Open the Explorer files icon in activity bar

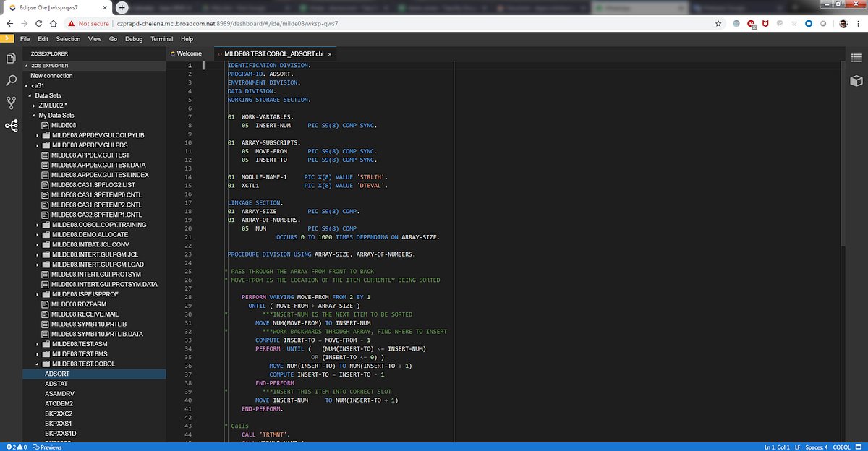pyautogui.click(x=11, y=59)
